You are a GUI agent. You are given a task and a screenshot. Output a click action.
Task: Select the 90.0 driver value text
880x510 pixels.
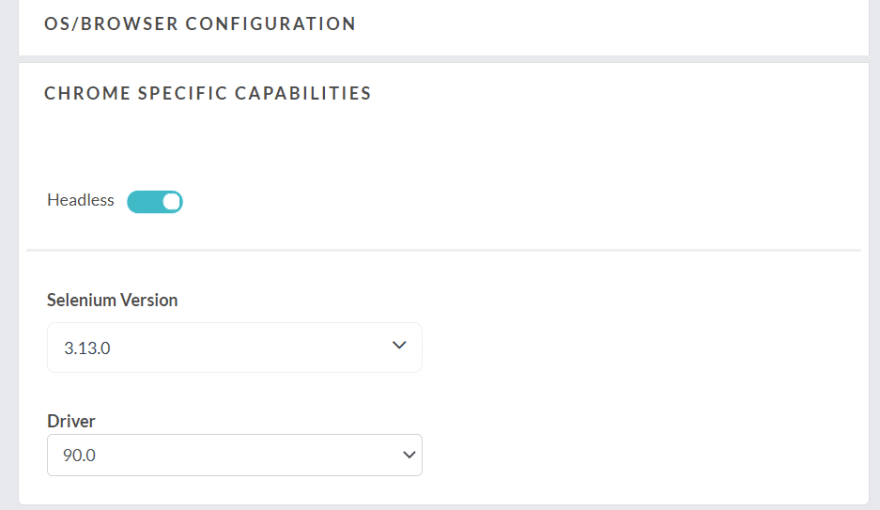(79, 455)
